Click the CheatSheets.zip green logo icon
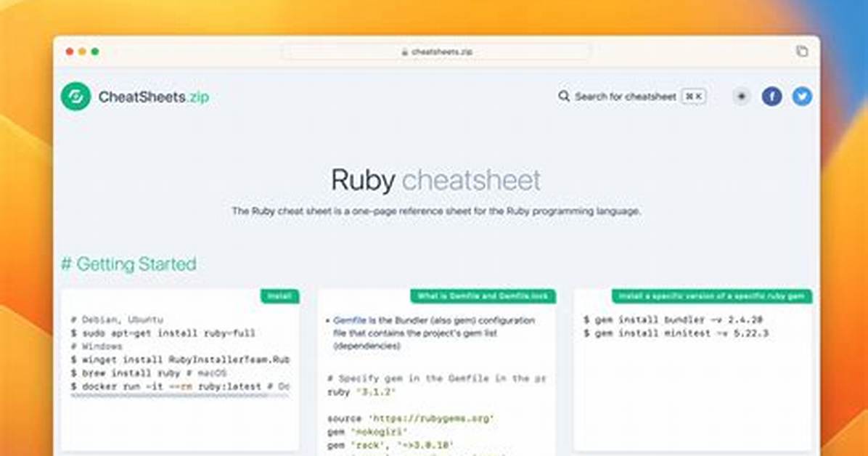Image resolution: width=868 pixels, height=456 pixels. click(x=75, y=97)
